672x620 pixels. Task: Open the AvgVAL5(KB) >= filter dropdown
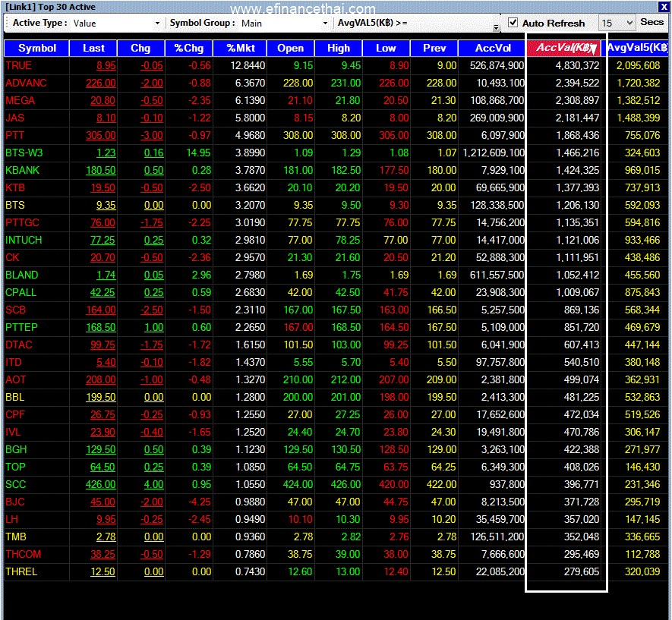pos(496,27)
